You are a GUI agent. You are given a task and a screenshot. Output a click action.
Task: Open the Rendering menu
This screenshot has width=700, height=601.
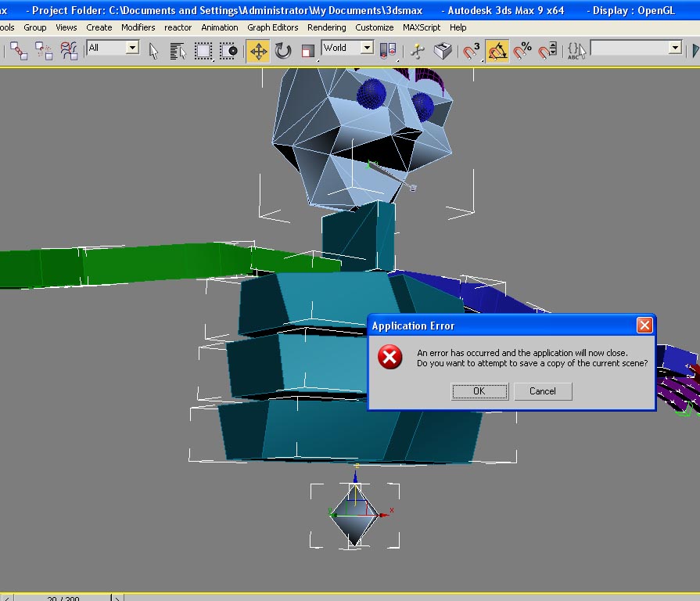[x=326, y=27]
